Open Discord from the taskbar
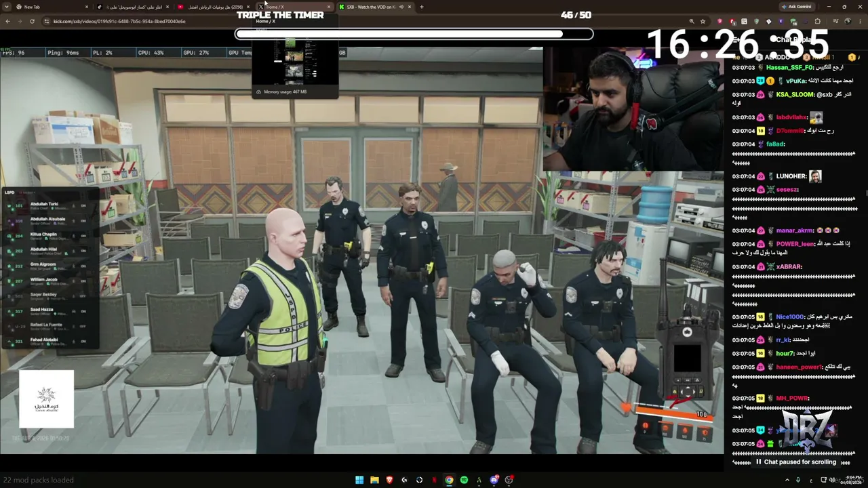 (494, 480)
